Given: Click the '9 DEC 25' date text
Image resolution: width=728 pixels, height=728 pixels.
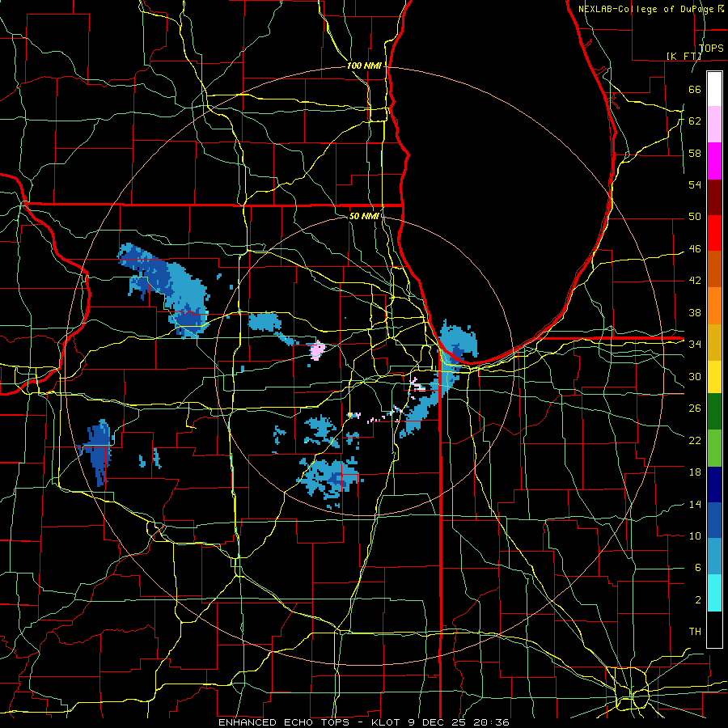Looking at the screenshot, I should click(x=438, y=722).
